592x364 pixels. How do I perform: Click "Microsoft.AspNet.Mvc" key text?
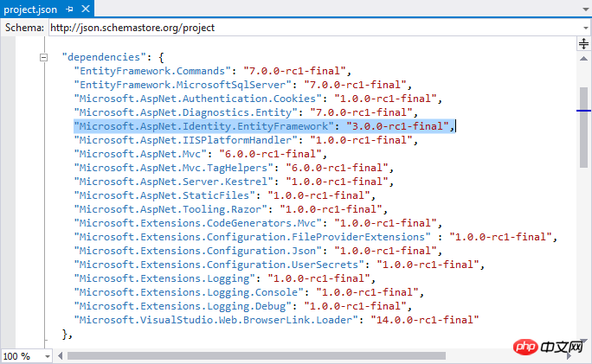point(140,154)
